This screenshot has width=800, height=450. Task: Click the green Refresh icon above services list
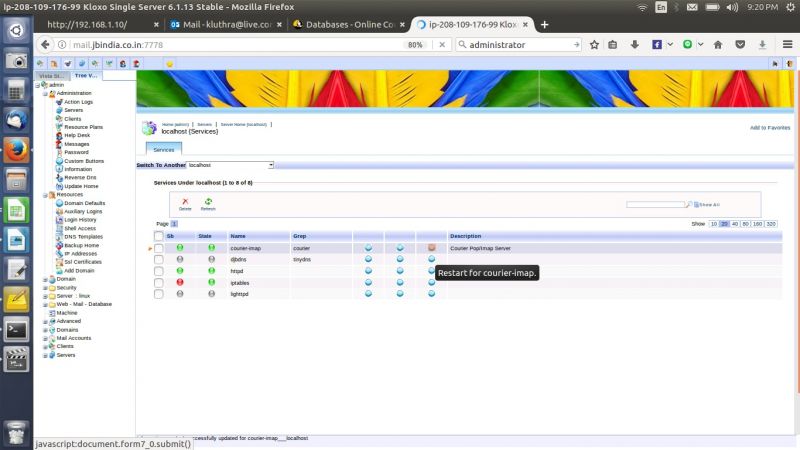coord(208,202)
